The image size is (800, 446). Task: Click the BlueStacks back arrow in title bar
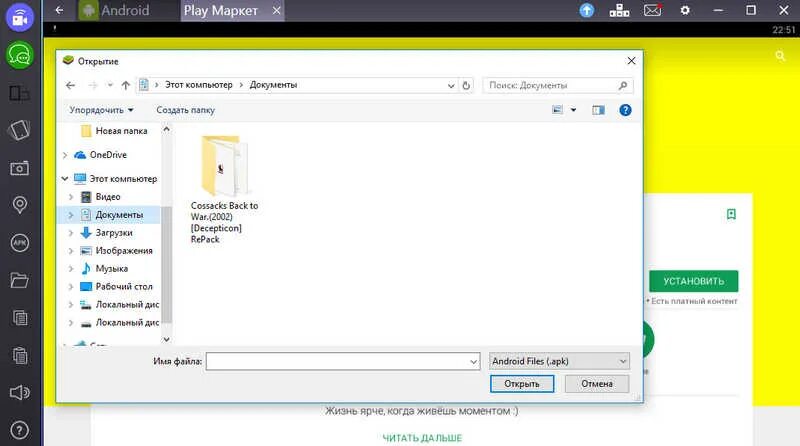tap(59, 10)
